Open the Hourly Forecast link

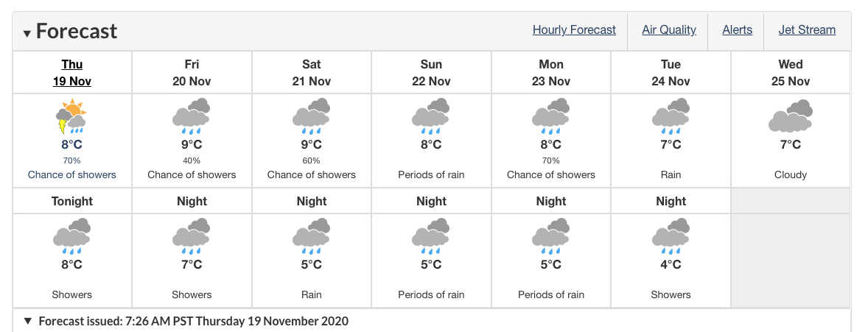coord(574,30)
